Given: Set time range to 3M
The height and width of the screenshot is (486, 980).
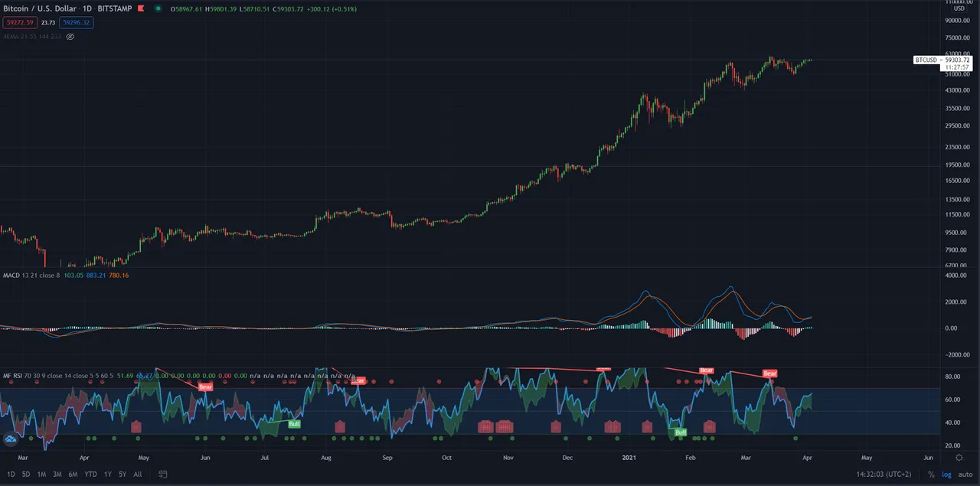Looking at the screenshot, I should pos(57,475).
